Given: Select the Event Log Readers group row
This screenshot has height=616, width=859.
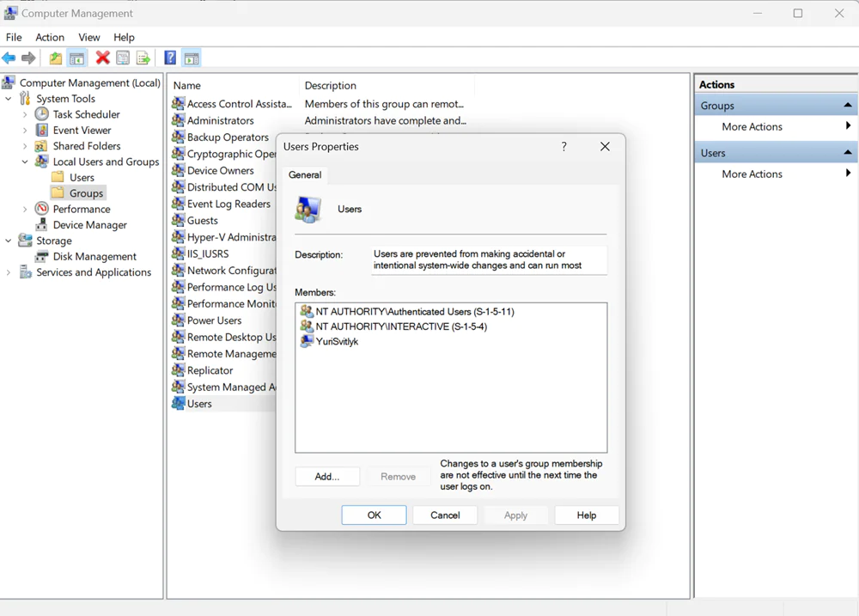Looking at the screenshot, I should pos(223,204).
